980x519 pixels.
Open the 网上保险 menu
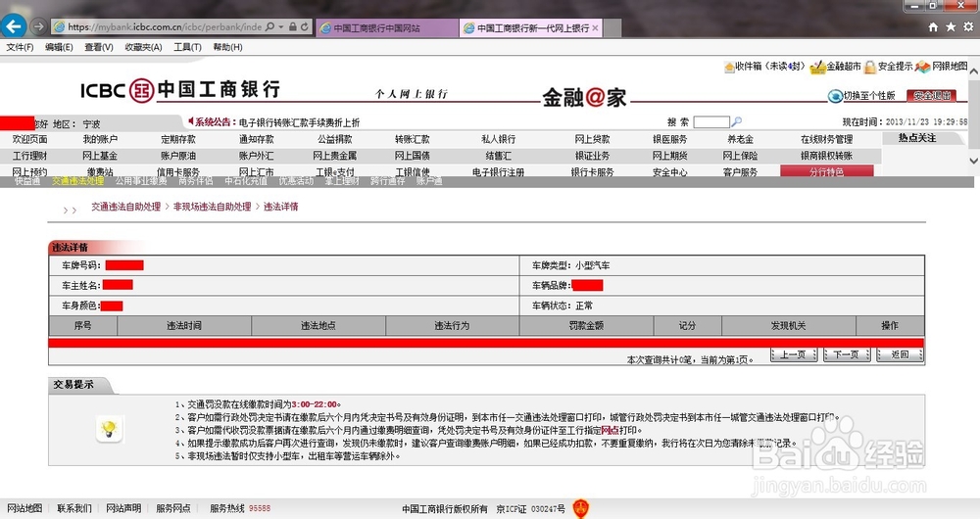pos(740,156)
